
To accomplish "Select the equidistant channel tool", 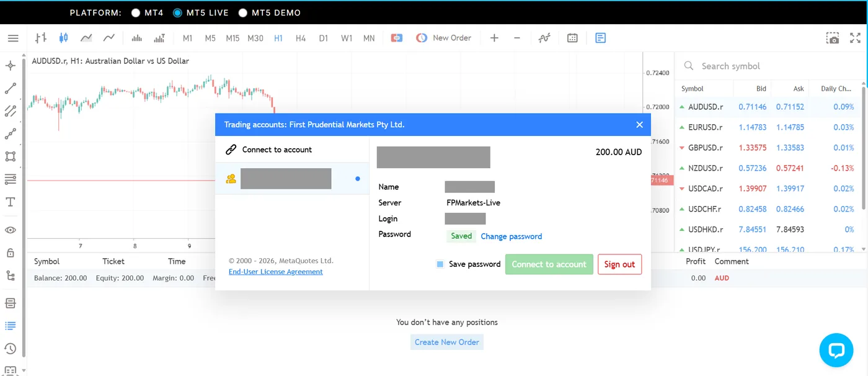I will tap(11, 111).
